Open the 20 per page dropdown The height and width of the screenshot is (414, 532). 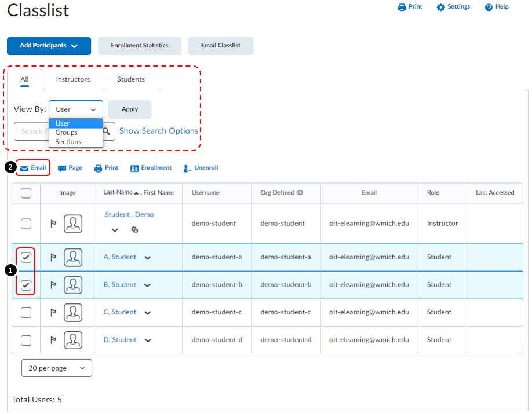coord(57,368)
